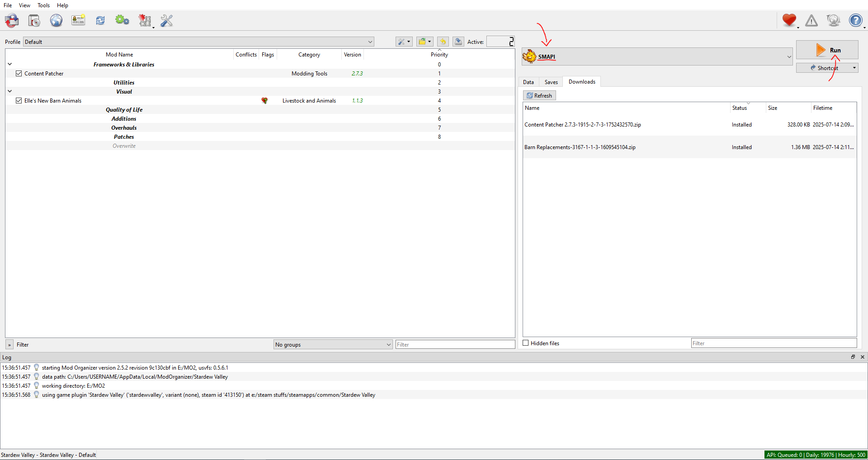Screen dimensions: 868x460
Task: Click Install mod from archive icon
Action: pos(34,20)
